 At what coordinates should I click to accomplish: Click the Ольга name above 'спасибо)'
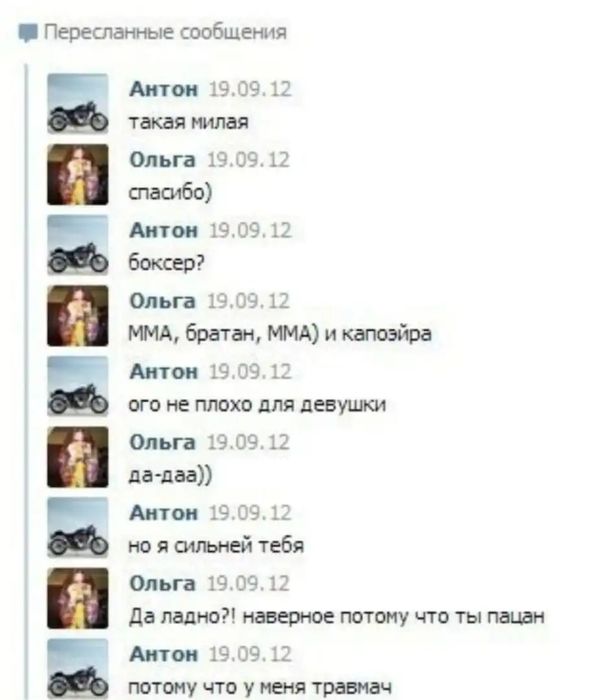[x=163, y=160]
